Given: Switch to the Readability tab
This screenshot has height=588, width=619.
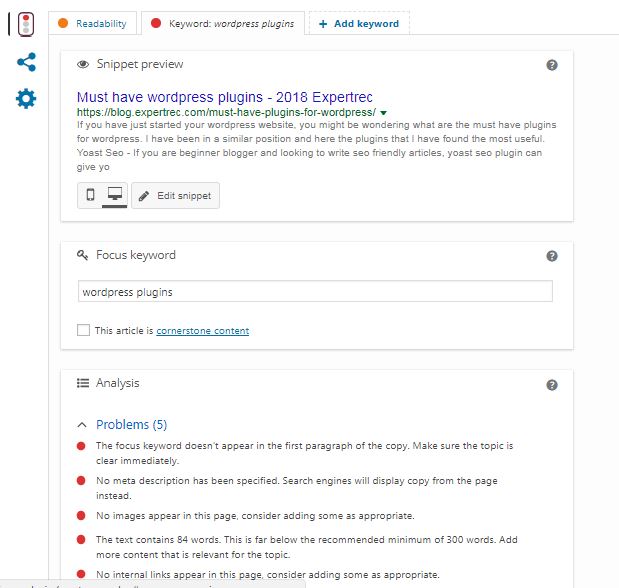Looking at the screenshot, I should (x=92, y=23).
